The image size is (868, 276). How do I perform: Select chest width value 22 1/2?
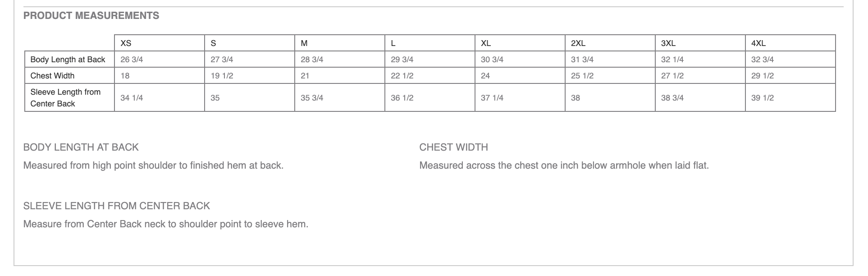click(x=402, y=76)
